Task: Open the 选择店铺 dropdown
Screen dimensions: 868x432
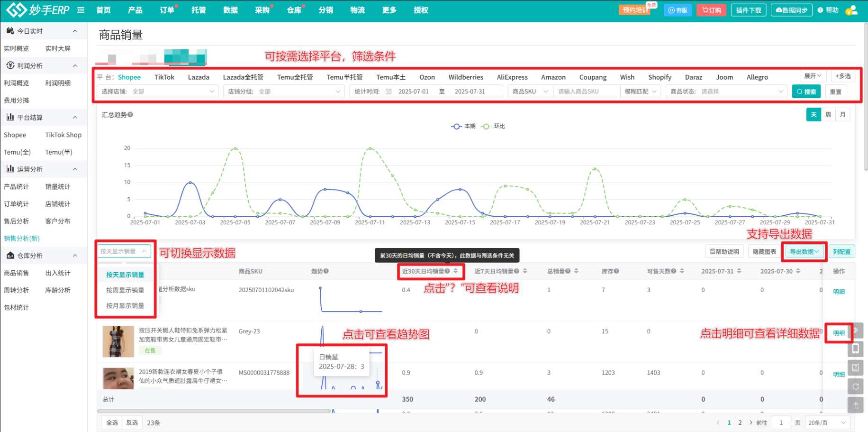Action: coord(157,92)
